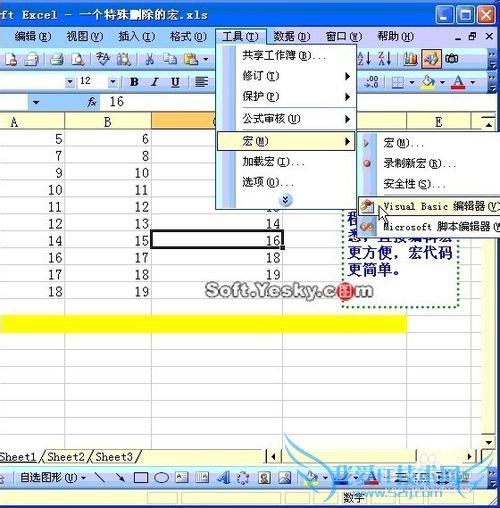Switch to Sheet3 tab
Screen dimensions: 500x508
114,457
